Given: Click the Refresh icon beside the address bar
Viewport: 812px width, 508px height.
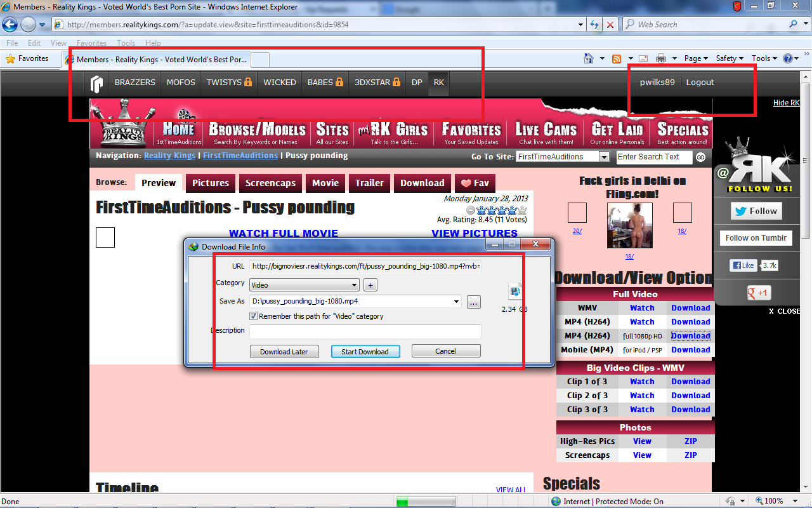Looking at the screenshot, I should click(595, 25).
